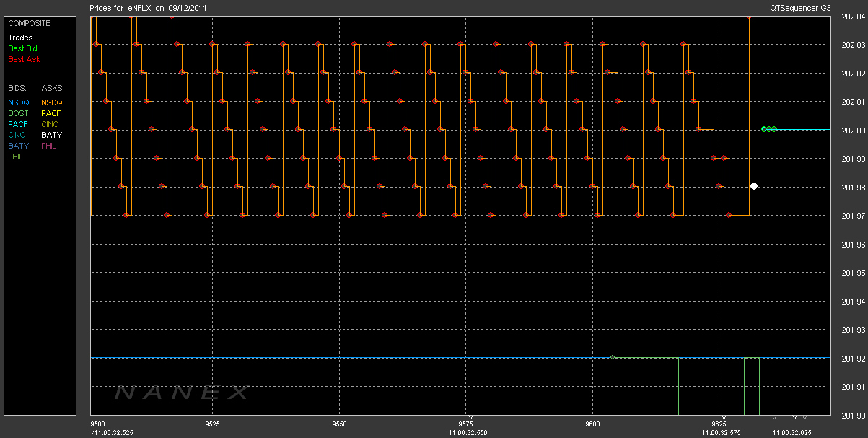Viewport: 868px width, 438px height.
Task: Click the 201.94 price axis label
Action: point(854,302)
